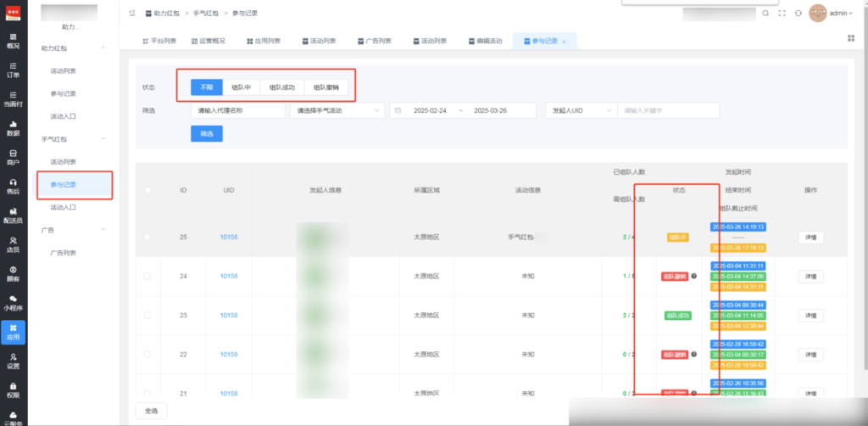Click the search magnifier icon in header
868x426 pixels.
(x=765, y=14)
